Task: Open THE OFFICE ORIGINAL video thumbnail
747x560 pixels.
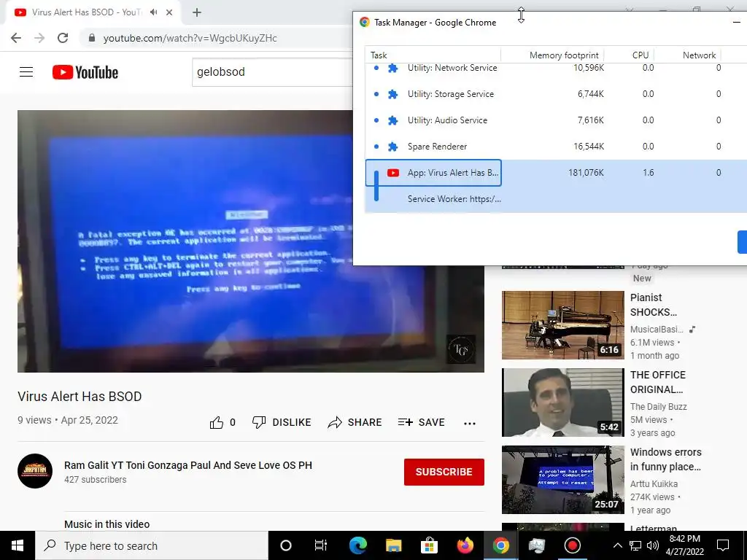Action: click(562, 402)
